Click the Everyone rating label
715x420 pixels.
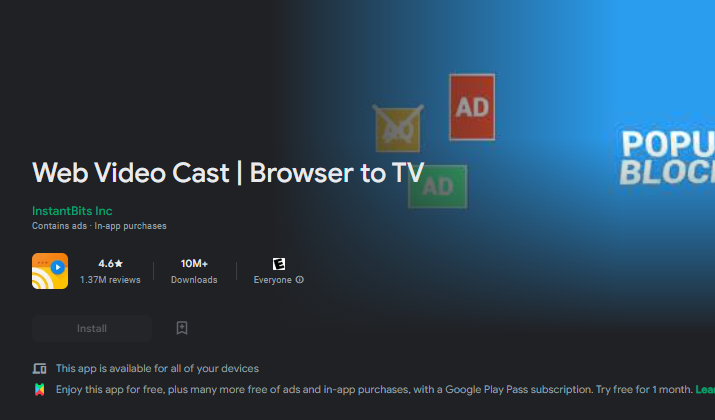click(273, 280)
